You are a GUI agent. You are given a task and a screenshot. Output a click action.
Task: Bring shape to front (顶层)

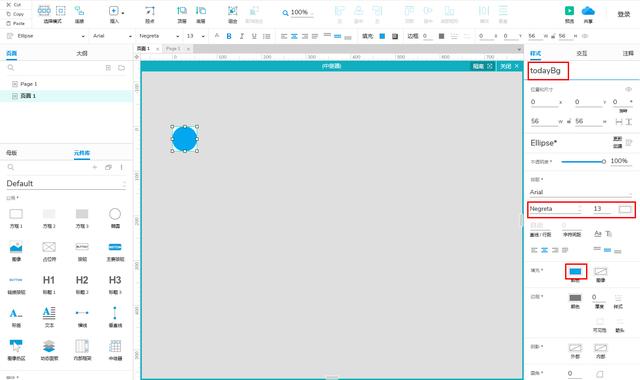tap(182, 11)
